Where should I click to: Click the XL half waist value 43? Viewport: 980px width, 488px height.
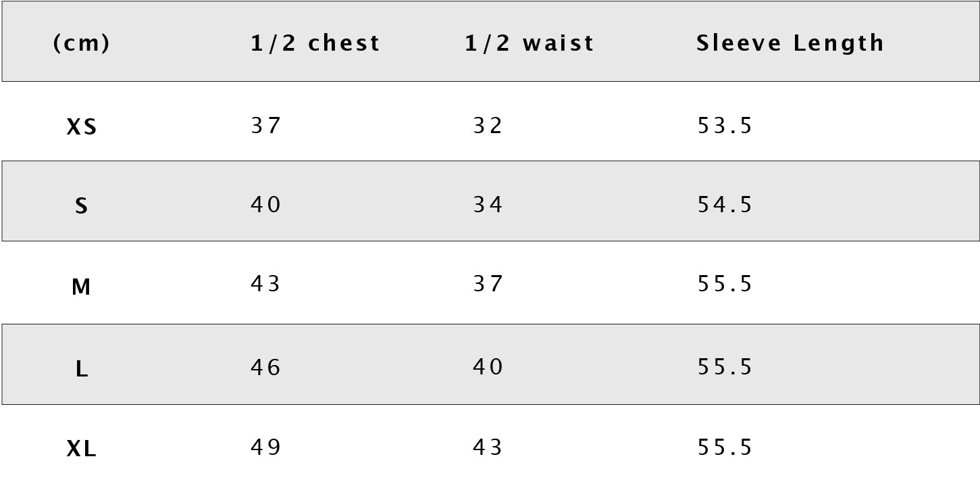coord(488,447)
